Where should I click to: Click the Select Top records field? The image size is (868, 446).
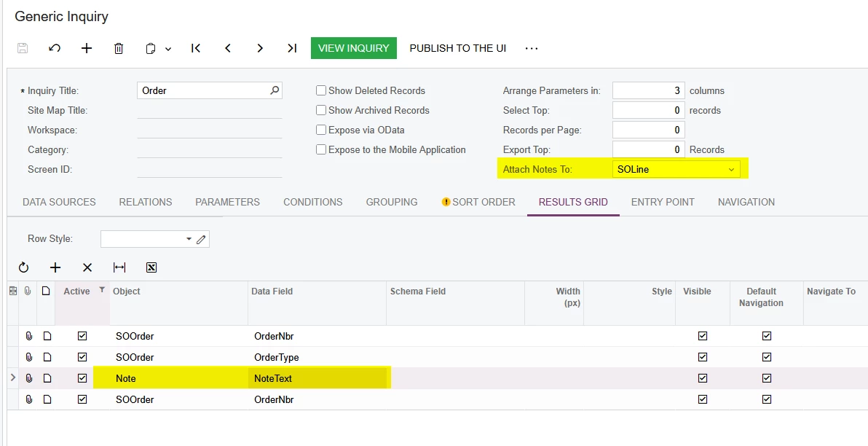[x=649, y=110]
